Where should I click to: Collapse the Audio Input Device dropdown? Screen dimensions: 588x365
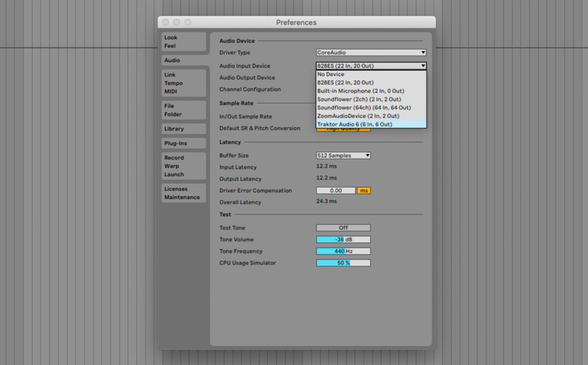pyautogui.click(x=370, y=66)
